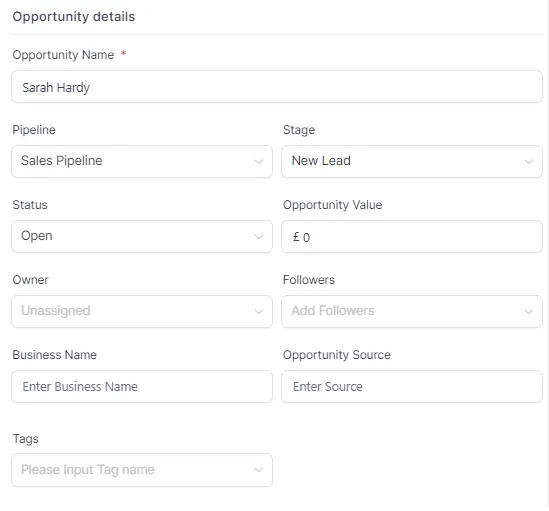Screen dimensions: 549x511
Task: Click the Followers dropdown chevron icon
Action: pyautogui.click(x=529, y=311)
